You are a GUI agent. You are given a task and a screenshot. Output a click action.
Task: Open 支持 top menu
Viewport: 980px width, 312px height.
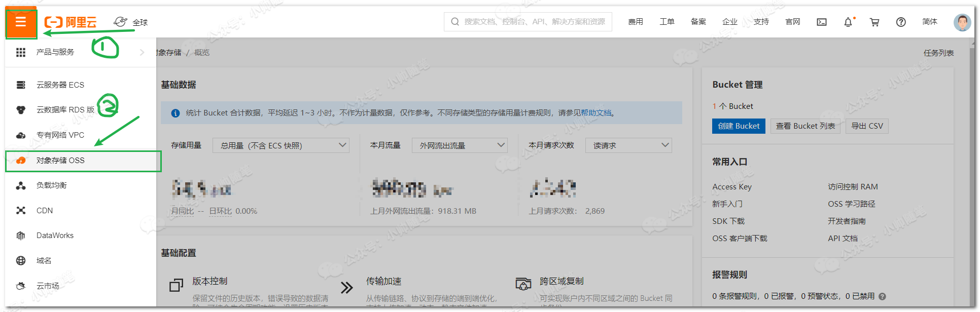coord(761,22)
